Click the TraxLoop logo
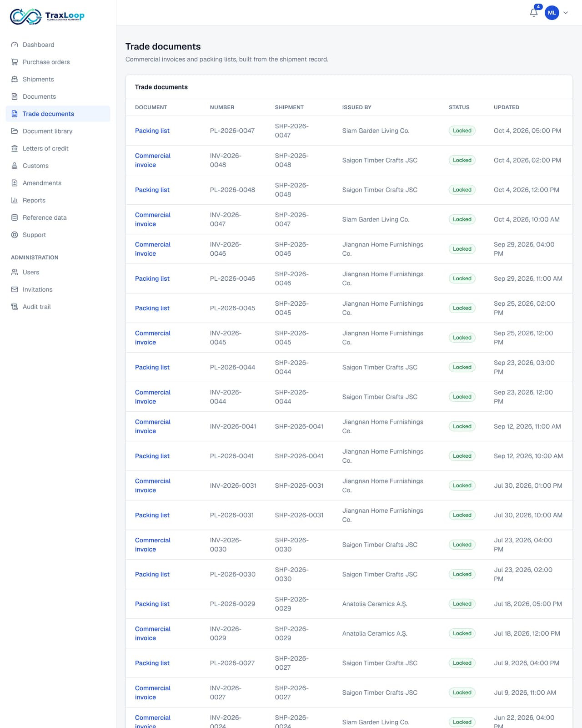This screenshot has width=582, height=728. tap(47, 16)
